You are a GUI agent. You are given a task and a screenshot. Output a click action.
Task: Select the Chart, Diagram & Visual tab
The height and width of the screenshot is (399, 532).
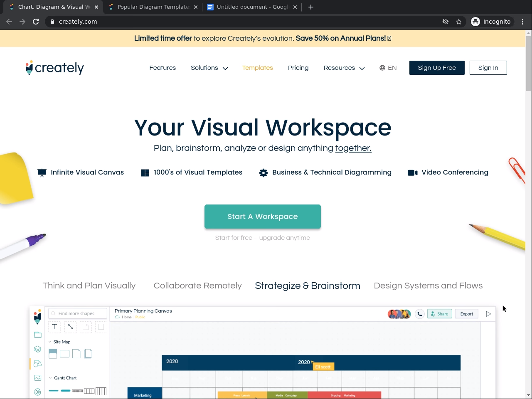tap(54, 7)
